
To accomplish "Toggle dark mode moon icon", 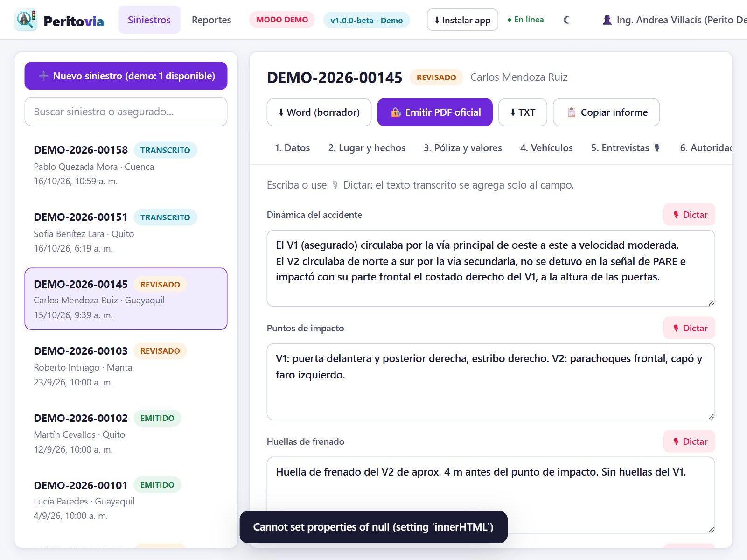I will pos(566,20).
